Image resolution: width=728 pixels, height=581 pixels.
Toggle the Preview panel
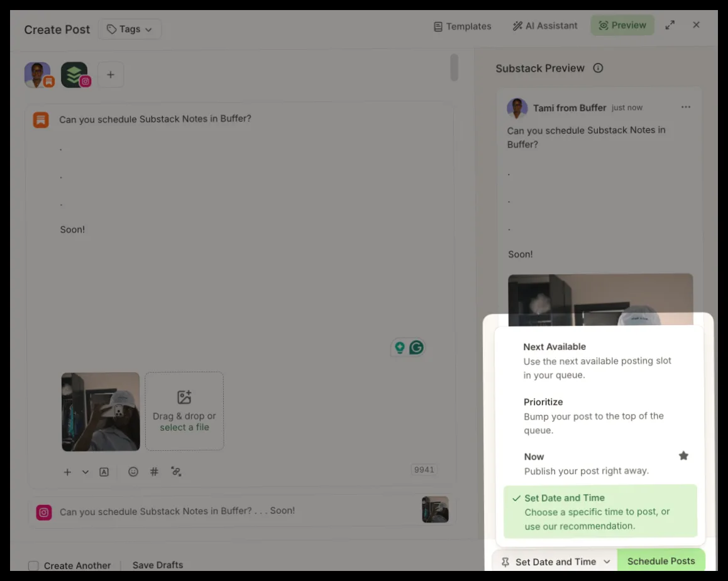622,26
